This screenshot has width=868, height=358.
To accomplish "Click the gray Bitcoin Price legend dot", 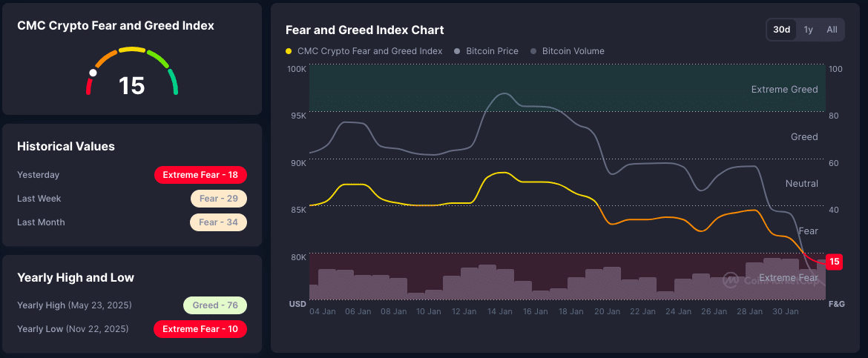I will pyautogui.click(x=458, y=52).
